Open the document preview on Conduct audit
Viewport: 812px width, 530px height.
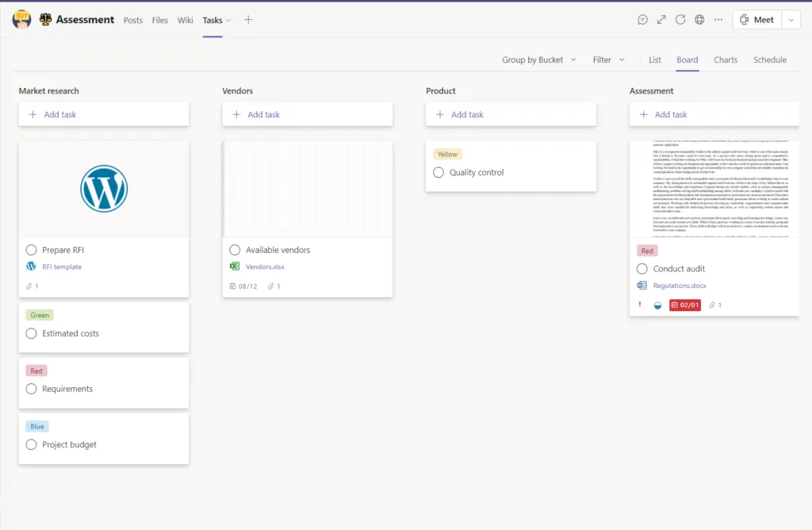pos(714,189)
